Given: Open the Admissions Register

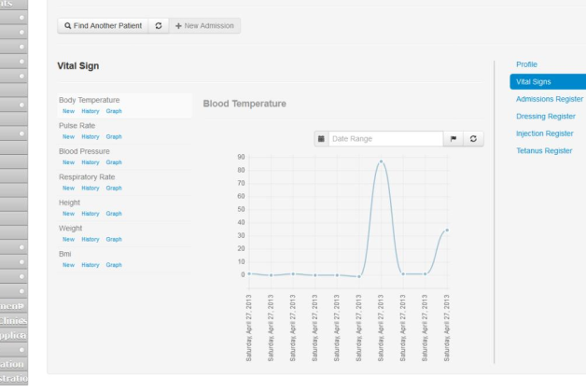Looking at the screenshot, I should coord(549,99).
